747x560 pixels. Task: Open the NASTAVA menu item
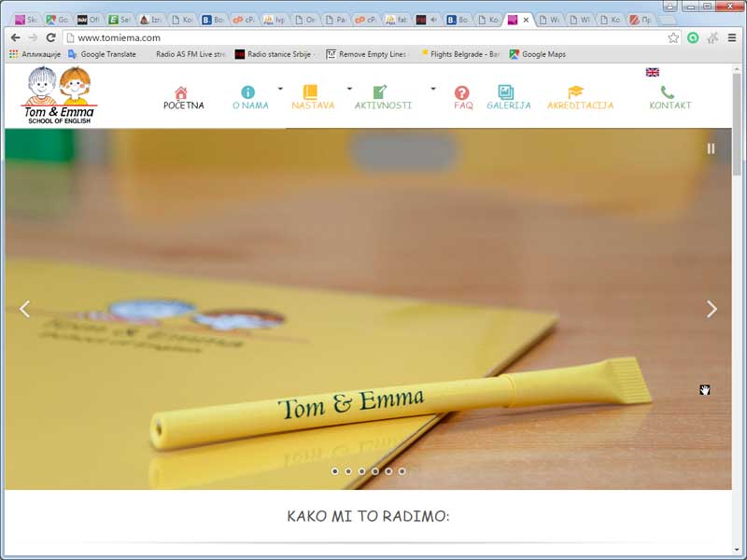point(313,105)
